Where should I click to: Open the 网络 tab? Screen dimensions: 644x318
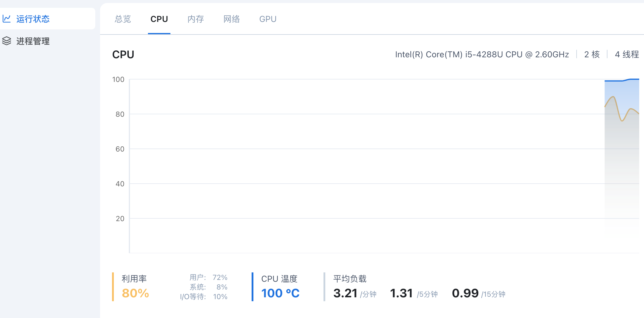pos(232,19)
